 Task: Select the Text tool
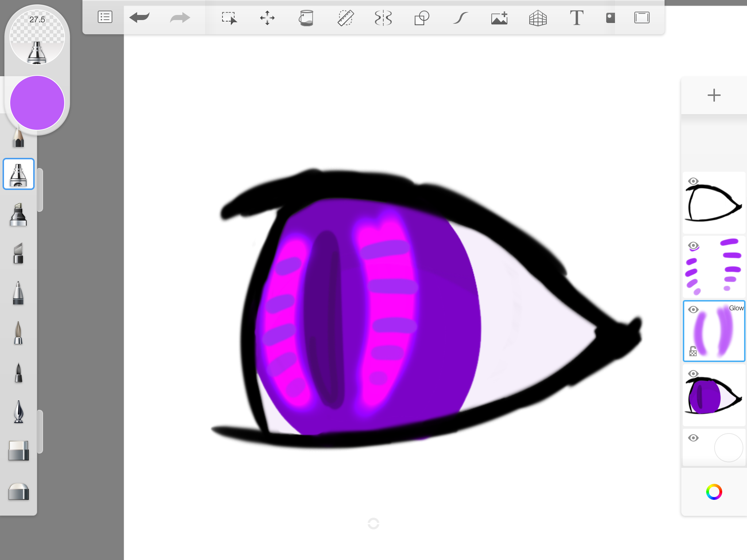(x=577, y=17)
